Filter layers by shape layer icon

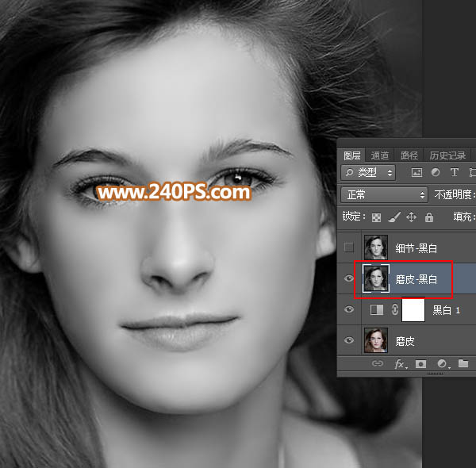coord(473,173)
